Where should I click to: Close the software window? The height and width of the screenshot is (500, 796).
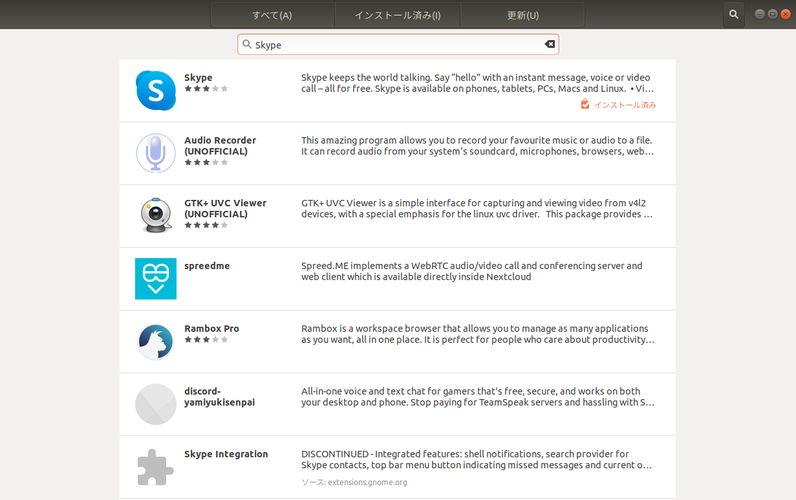(785, 14)
